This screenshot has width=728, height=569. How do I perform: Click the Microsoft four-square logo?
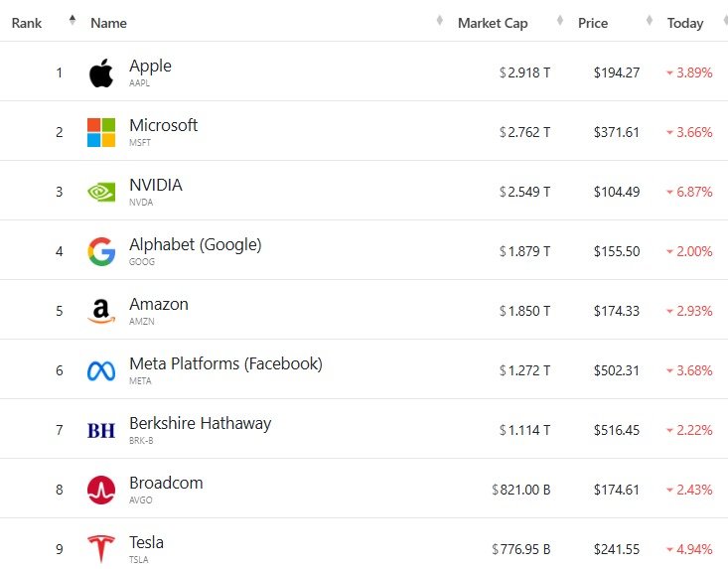100,132
